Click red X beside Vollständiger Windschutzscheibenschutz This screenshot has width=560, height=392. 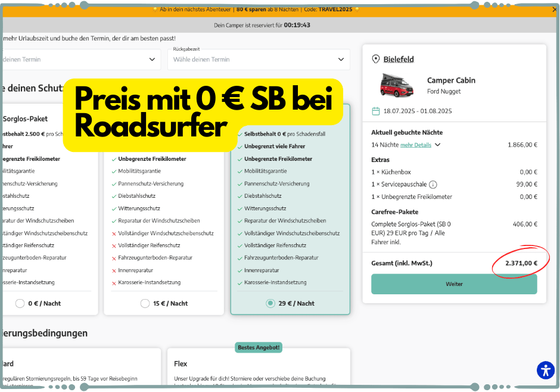pos(114,234)
